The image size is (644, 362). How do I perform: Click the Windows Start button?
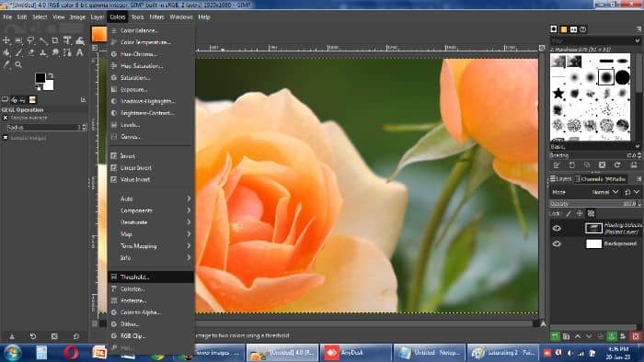pyautogui.click(x=12, y=353)
